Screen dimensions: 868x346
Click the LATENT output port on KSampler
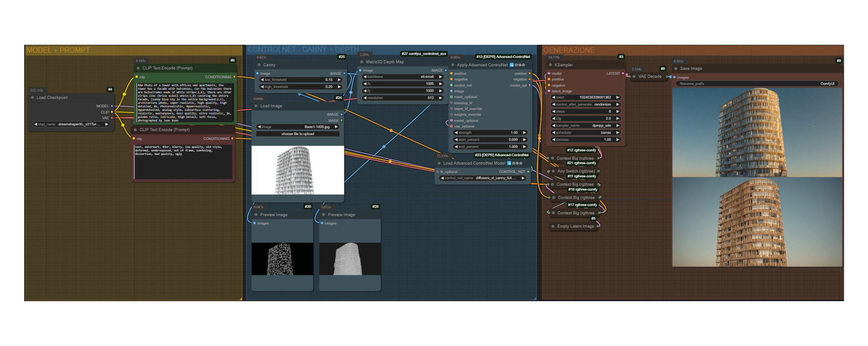[x=623, y=74]
